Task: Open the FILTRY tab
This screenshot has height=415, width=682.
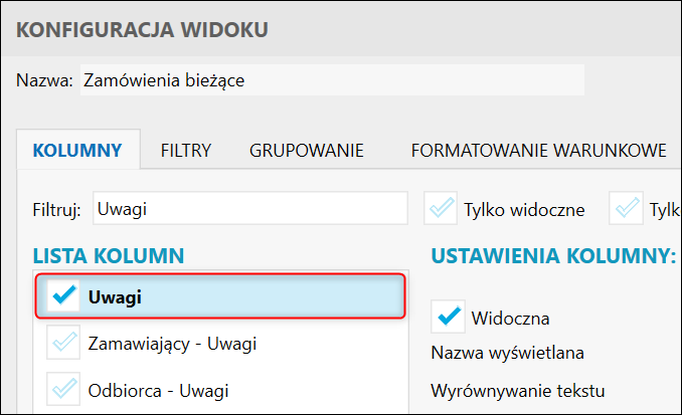Action: pyautogui.click(x=186, y=151)
